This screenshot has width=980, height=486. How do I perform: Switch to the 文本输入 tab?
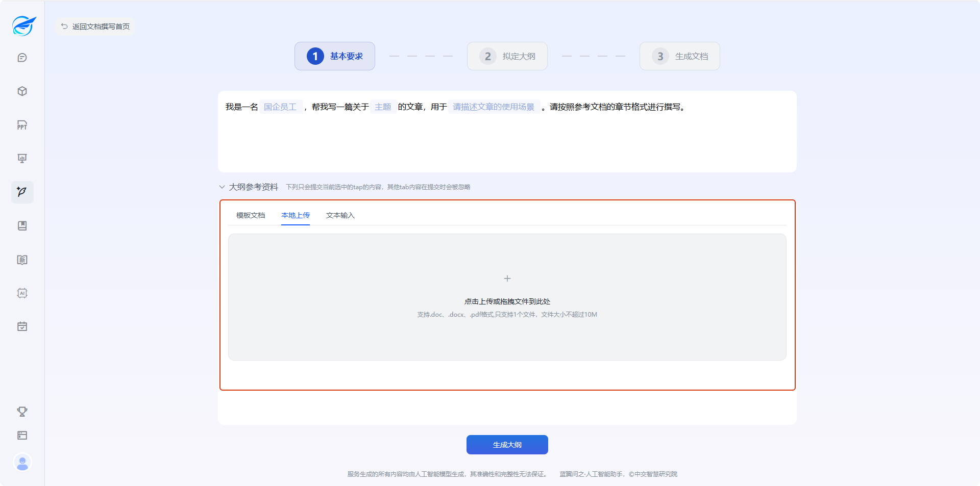click(x=340, y=215)
